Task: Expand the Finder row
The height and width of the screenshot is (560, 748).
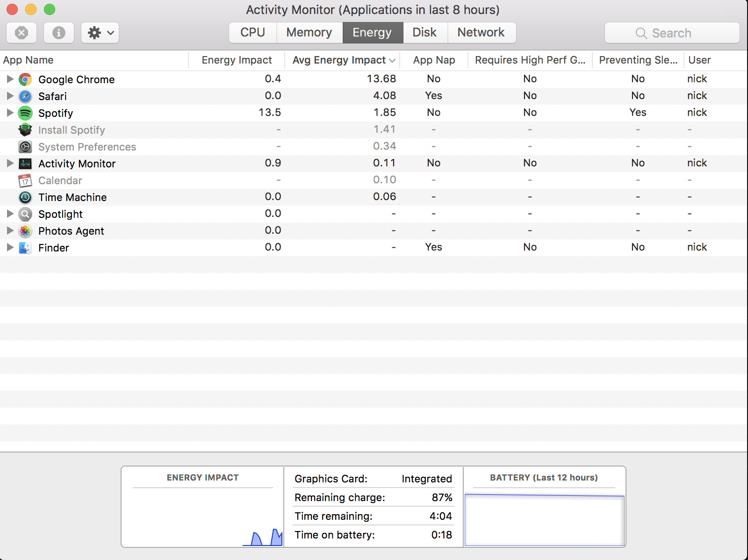Action: click(10, 247)
